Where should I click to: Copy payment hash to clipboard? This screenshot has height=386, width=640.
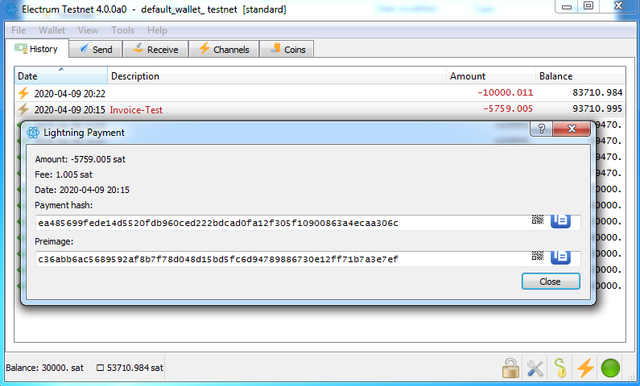[560, 221]
